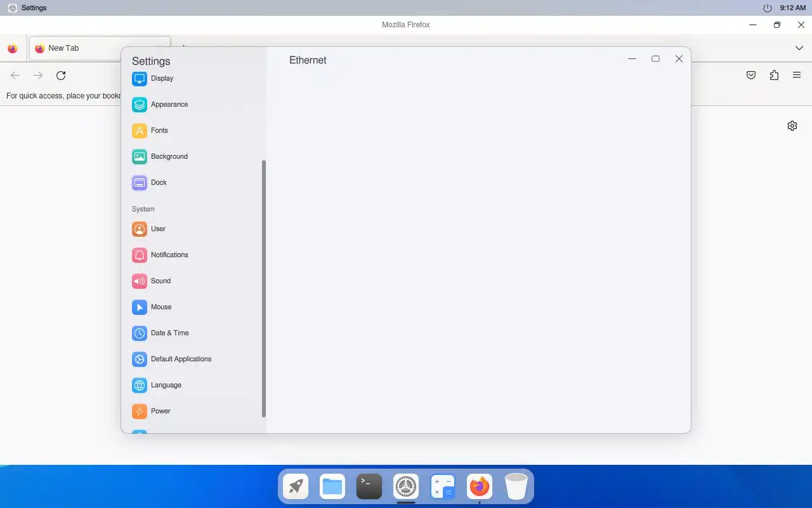The height and width of the screenshot is (508, 812).
Task: Select Notifications label in sidebar
Action: pos(169,255)
